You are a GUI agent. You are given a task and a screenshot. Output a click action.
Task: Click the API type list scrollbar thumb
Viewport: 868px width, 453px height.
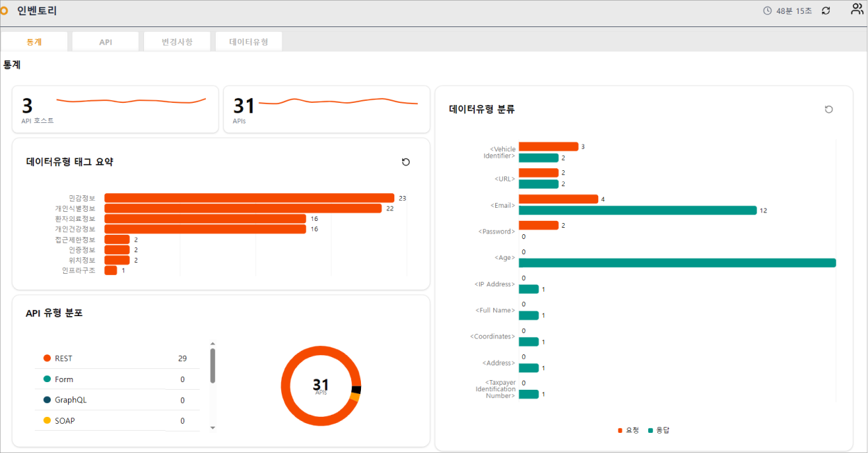(213, 365)
